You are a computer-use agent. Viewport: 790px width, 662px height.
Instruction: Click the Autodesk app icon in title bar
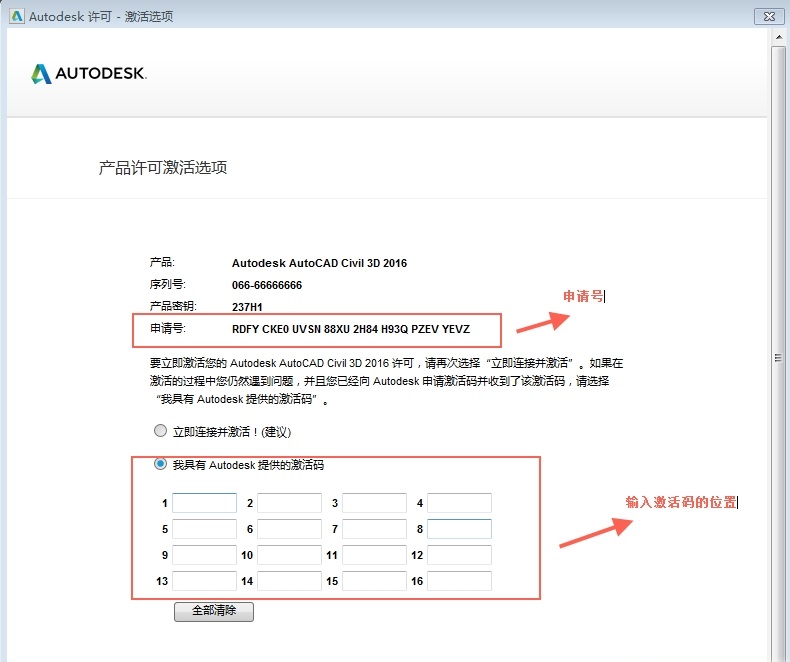click(x=17, y=16)
